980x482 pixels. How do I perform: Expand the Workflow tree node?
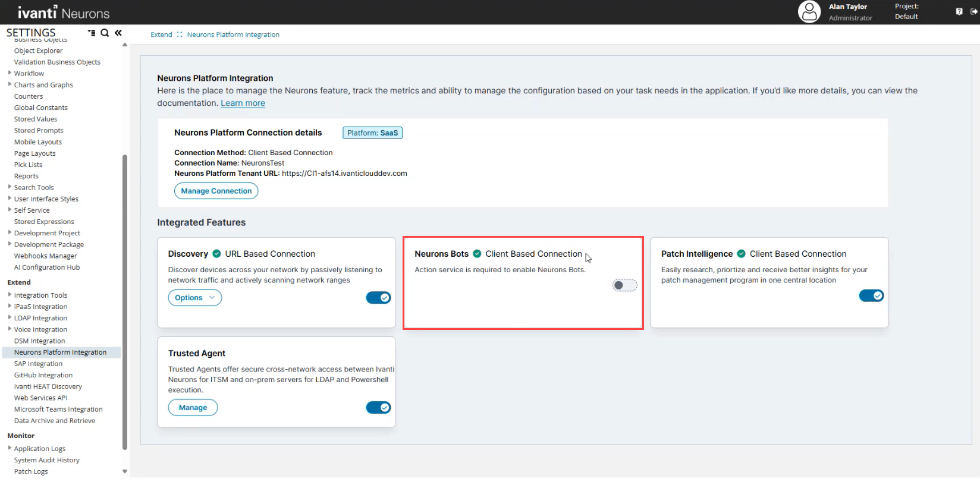click(x=10, y=73)
